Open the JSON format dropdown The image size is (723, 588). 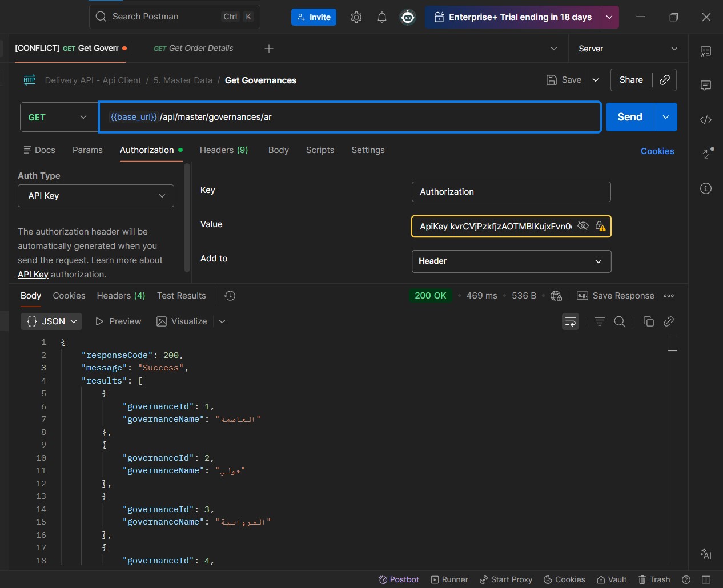(x=51, y=321)
